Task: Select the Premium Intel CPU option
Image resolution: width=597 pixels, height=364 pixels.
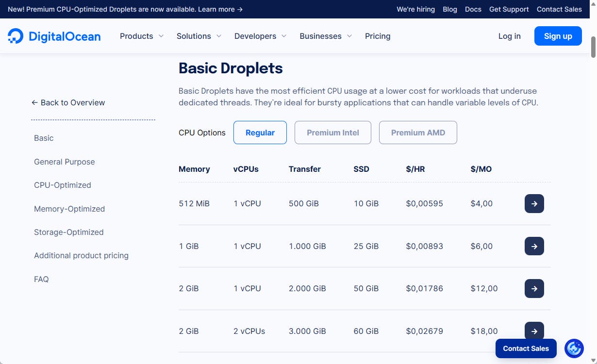Action: (x=333, y=132)
